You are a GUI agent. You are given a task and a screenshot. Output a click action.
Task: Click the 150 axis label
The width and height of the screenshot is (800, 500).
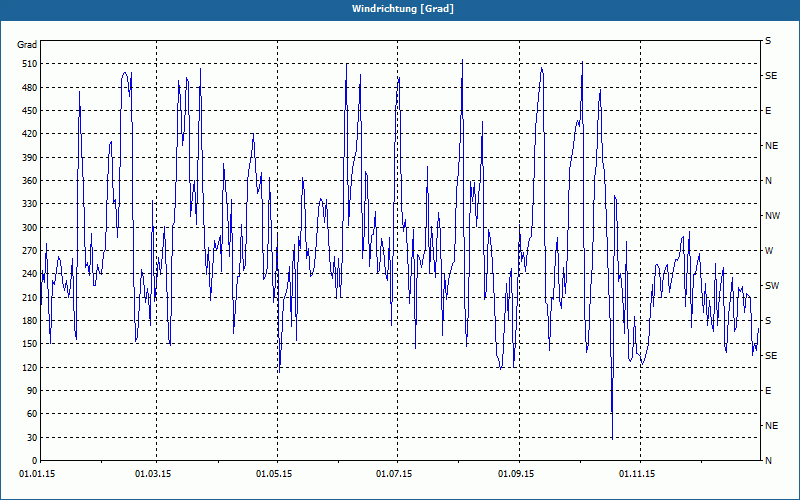click(30, 344)
